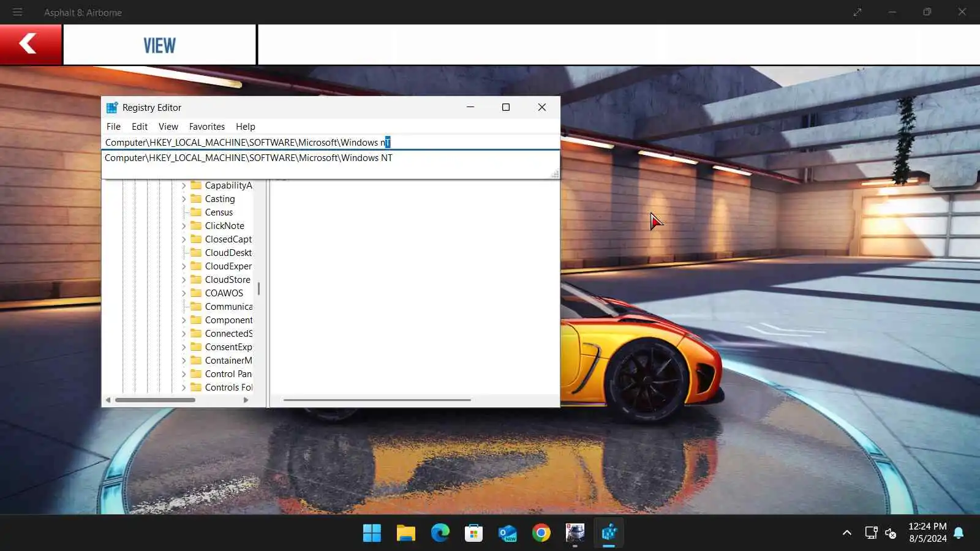Open the Edit menu in Registry Editor

tap(140, 127)
